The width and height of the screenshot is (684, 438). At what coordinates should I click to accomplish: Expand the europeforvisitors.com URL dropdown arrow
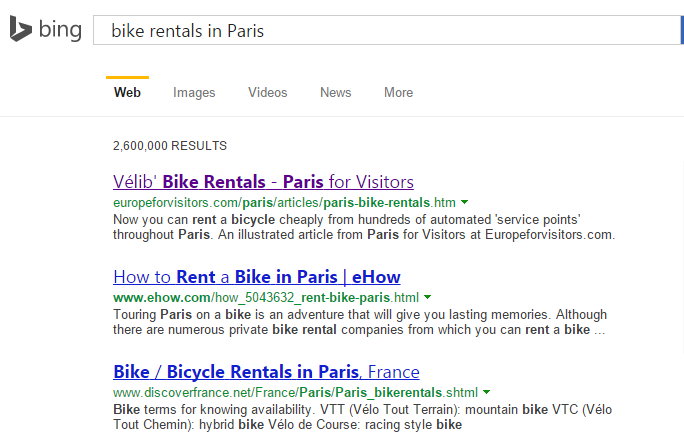(465, 202)
